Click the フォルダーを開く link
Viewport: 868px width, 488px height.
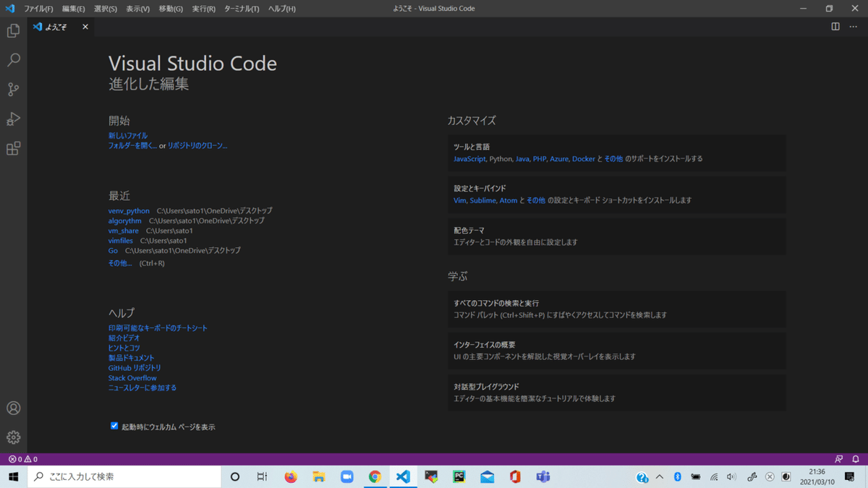(132, 145)
